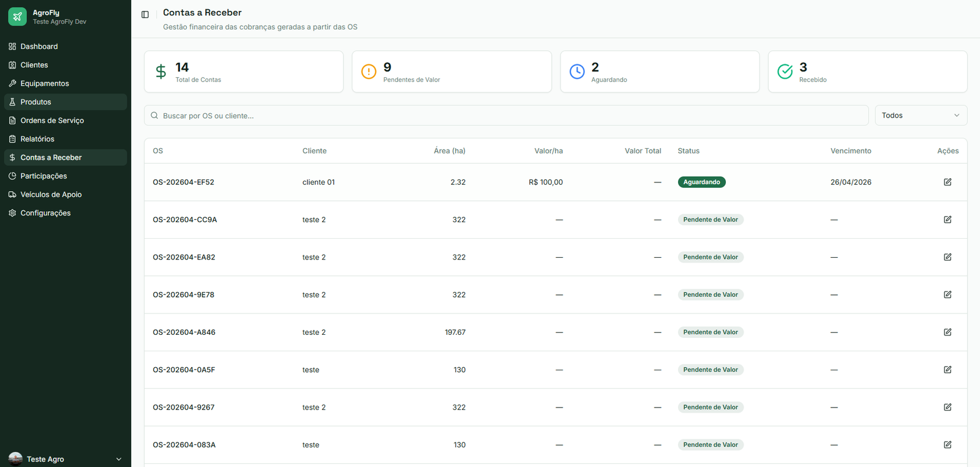Edit account OS-202604-EF52 via pencil icon
This screenshot has height=467, width=980.
[x=948, y=182]
